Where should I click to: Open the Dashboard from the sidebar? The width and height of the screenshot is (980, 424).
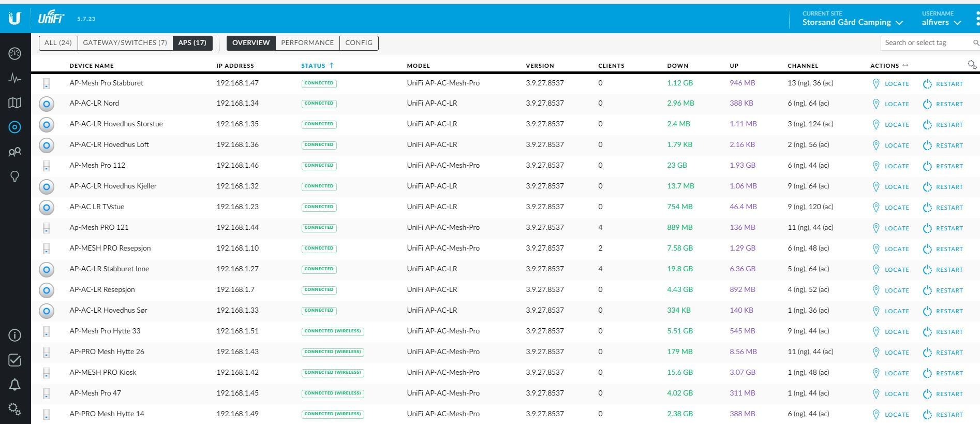(14, 53)
